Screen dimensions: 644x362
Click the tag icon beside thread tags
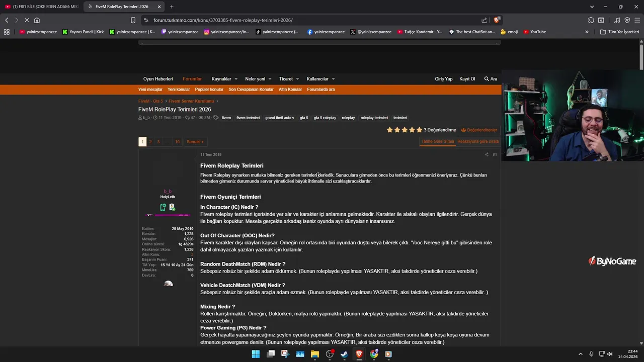(x=216, y=118)
